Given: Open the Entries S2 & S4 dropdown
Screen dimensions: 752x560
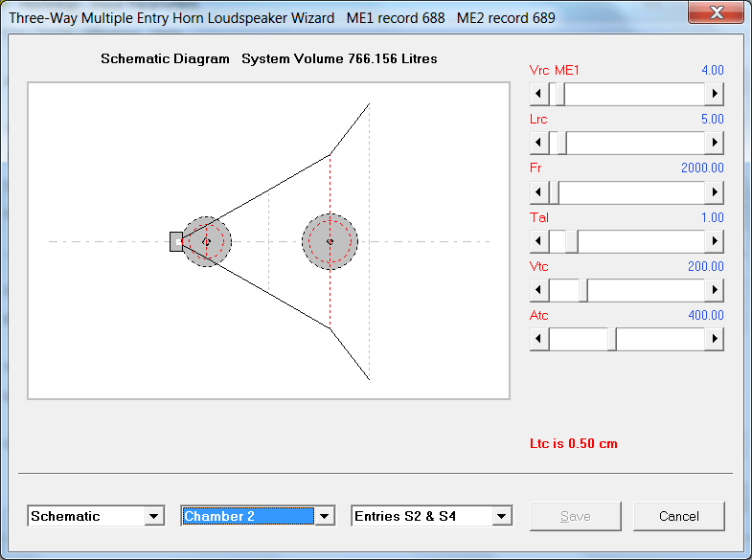Looking at the screenshot, I should coord(502,516).
